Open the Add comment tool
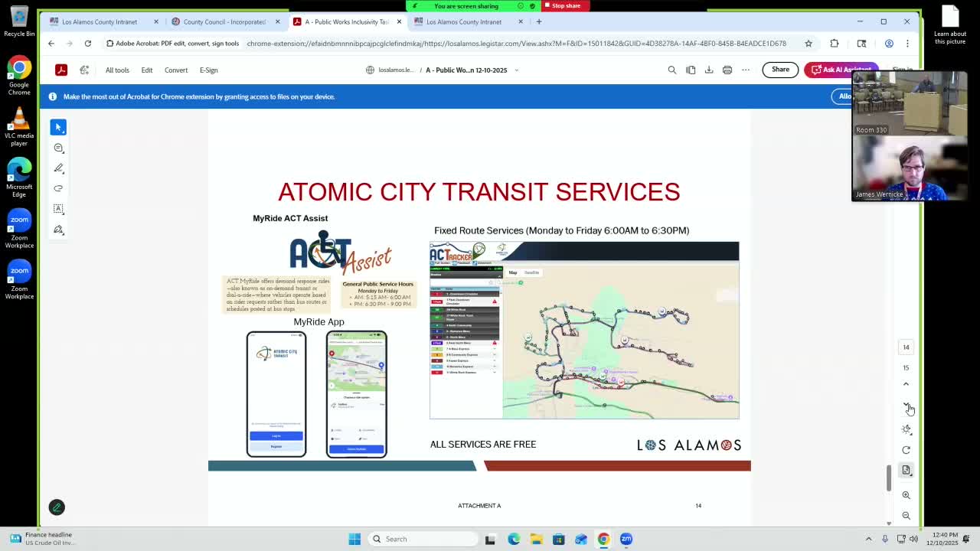The height and width of the screenshot is (551, 980). [58, 148]
